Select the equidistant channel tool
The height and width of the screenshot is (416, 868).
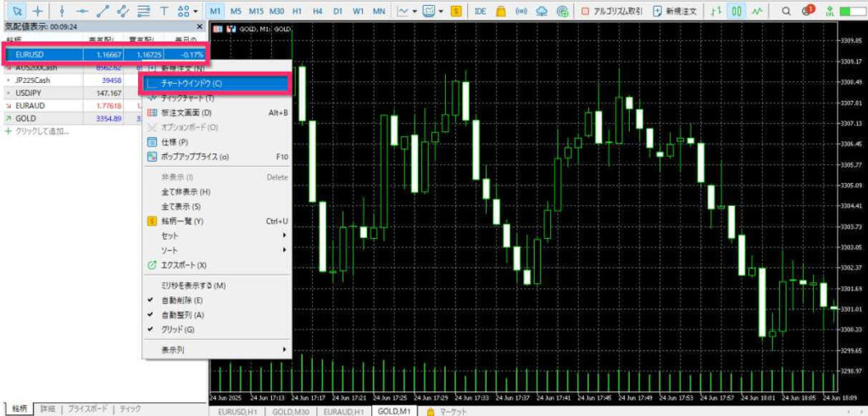(x=124, y=10)
